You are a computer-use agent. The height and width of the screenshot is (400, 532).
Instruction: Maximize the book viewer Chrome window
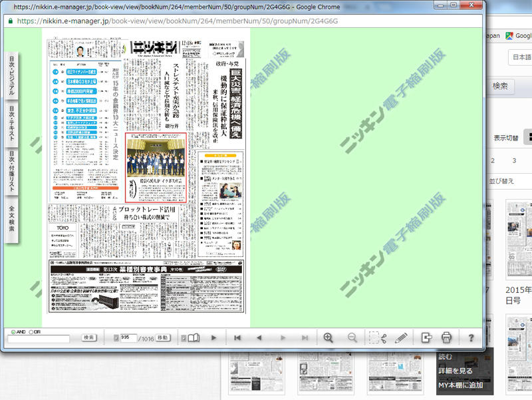click(454, 5)
